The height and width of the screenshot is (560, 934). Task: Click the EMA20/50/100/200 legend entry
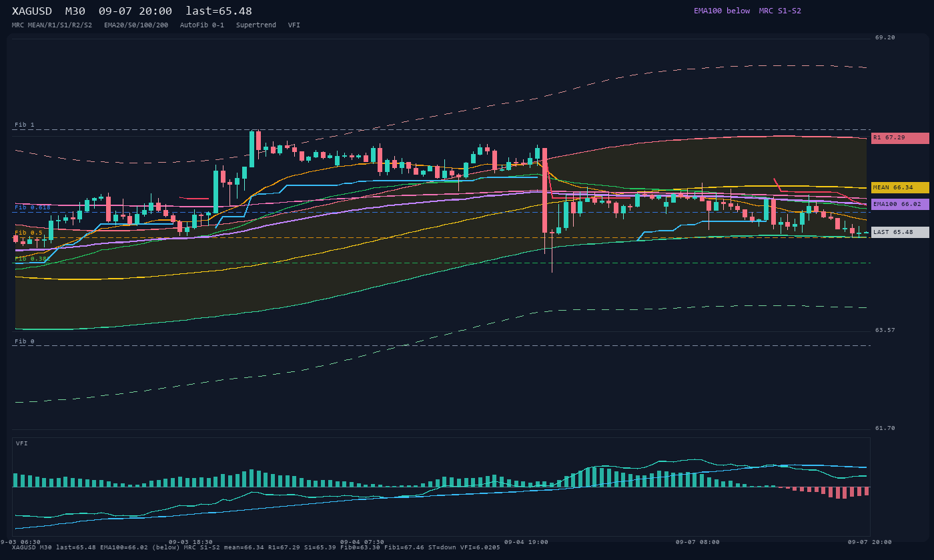click(136, 25)
